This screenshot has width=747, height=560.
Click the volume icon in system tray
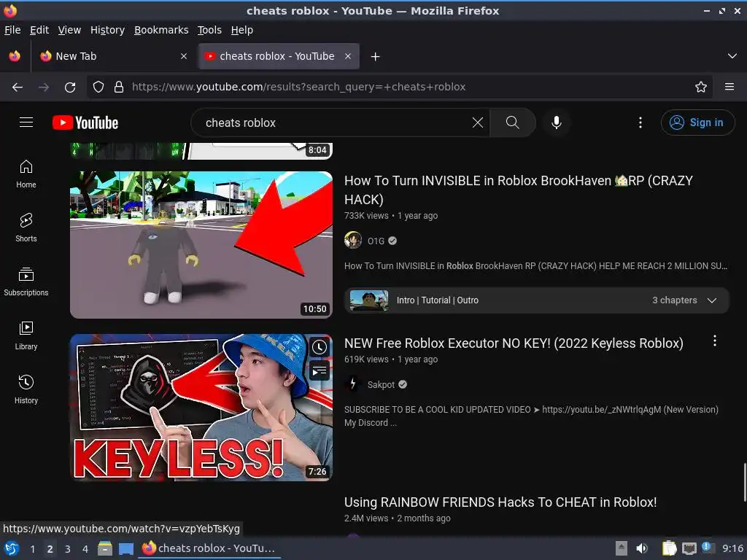642,548
